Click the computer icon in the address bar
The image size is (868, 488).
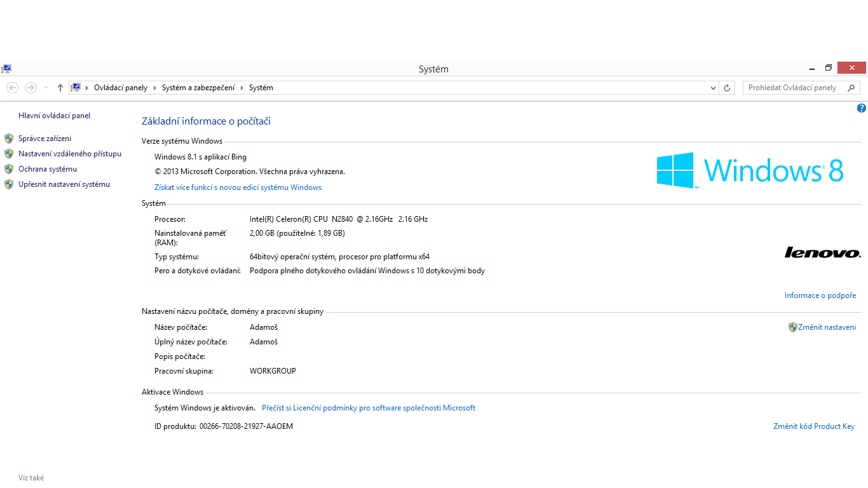pyautogui.click(x=76, y=88)
